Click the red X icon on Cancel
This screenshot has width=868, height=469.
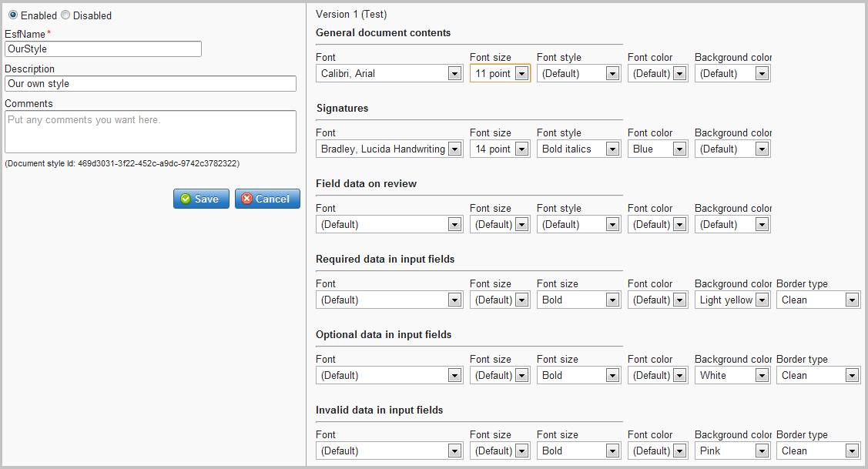tap(247, 199)
